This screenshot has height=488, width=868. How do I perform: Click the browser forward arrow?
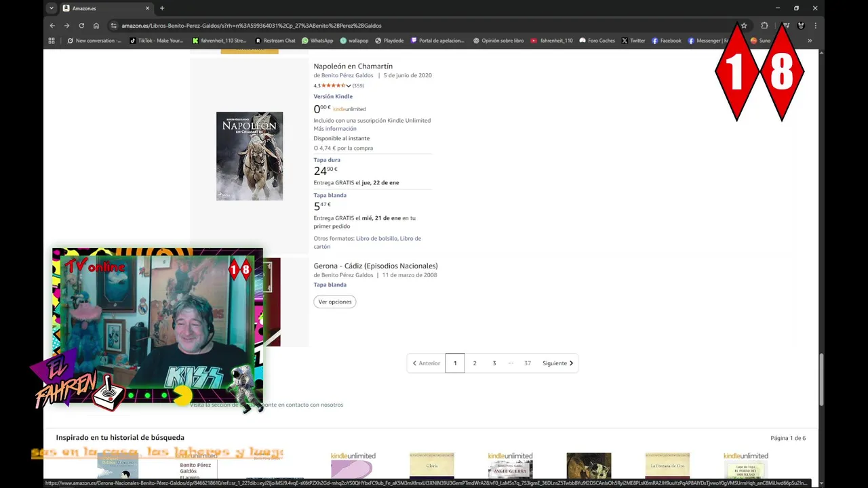66,26
